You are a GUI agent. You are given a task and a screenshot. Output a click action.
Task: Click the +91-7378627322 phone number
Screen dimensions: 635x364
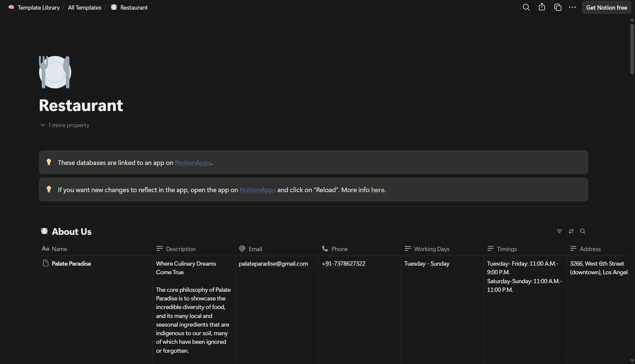pyautogui.click(x=344, y=264)
